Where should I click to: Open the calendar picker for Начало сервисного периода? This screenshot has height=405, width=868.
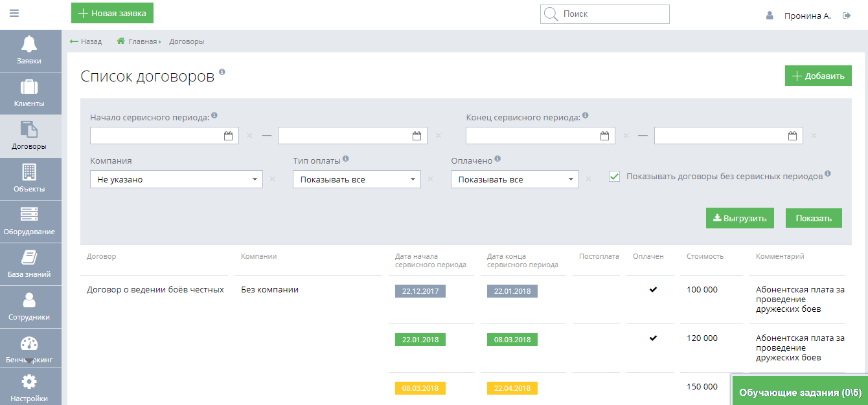(x=228, y=135)
